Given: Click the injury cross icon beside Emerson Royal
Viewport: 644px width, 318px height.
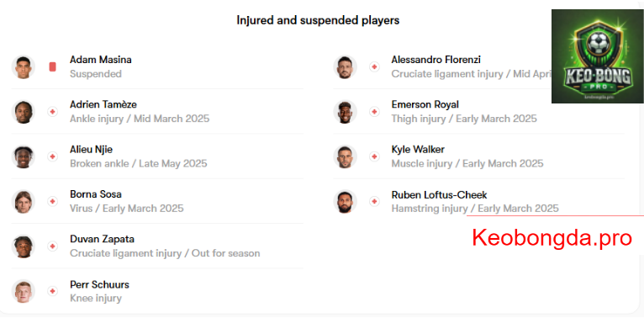Looking at the screenshot, I should click(374, 111).
